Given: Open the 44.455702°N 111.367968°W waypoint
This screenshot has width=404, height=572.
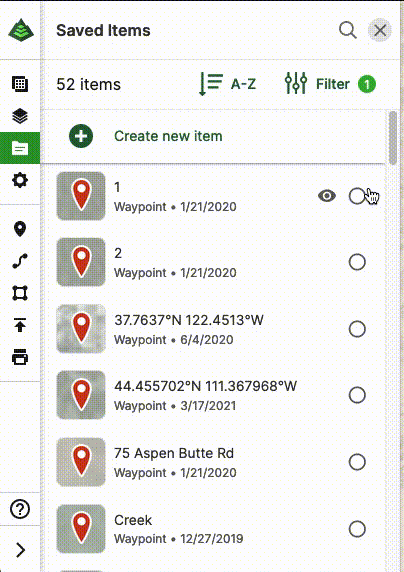Looking at the screenshot, I should pos(212,395).
